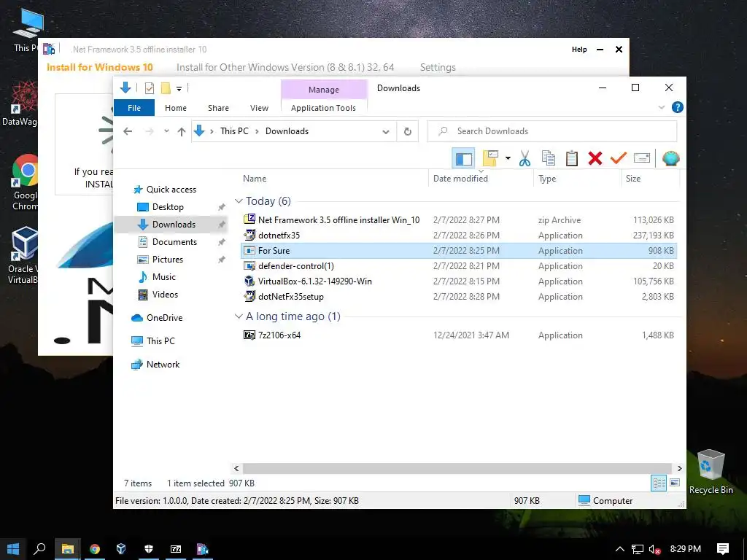Expand the ribbon chevron
The width and height of the screenshot is (747, 560).
click(x=662, y=108)
